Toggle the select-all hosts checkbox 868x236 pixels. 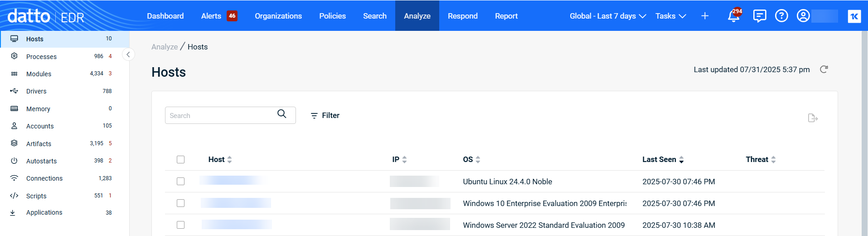(x=181, y=160)
